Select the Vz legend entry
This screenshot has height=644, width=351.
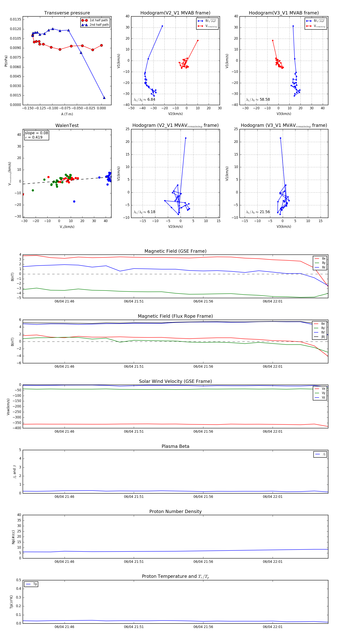pyautogui.click(x=320, y=398)
